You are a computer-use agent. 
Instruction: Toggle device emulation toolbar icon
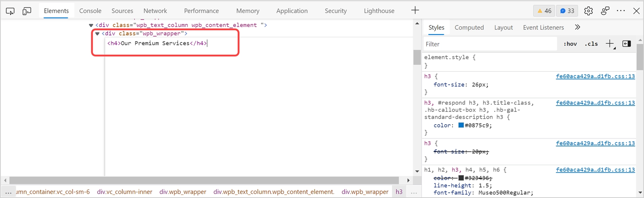[x=27, y=11]
